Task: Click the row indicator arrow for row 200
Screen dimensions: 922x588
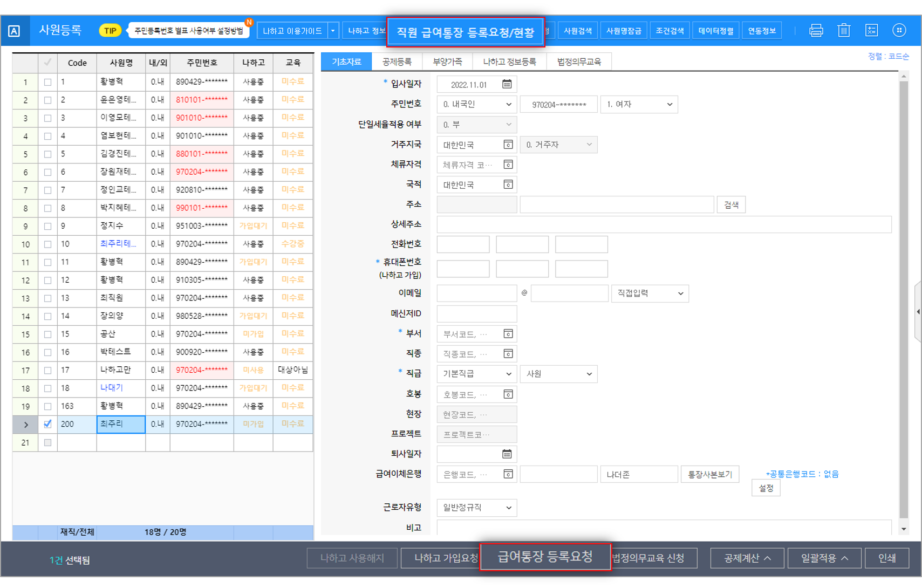Action: pos(25,425)
